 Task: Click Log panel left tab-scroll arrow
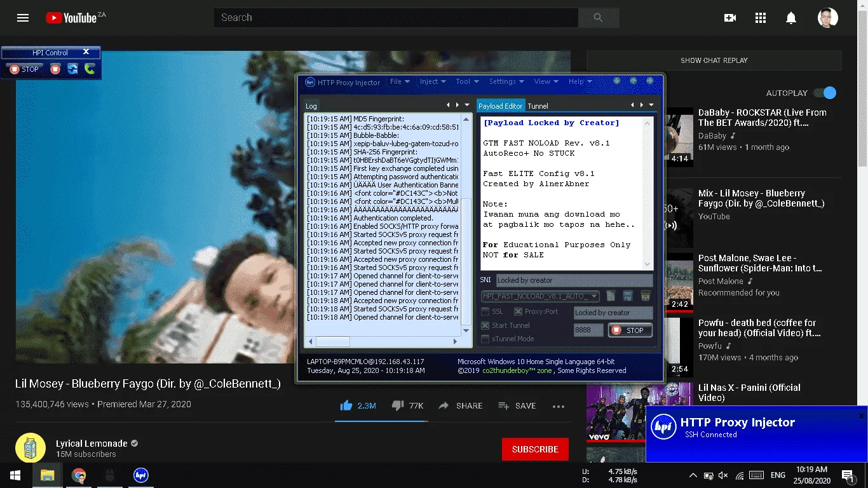pyautogui.click(x=448, y=105)
